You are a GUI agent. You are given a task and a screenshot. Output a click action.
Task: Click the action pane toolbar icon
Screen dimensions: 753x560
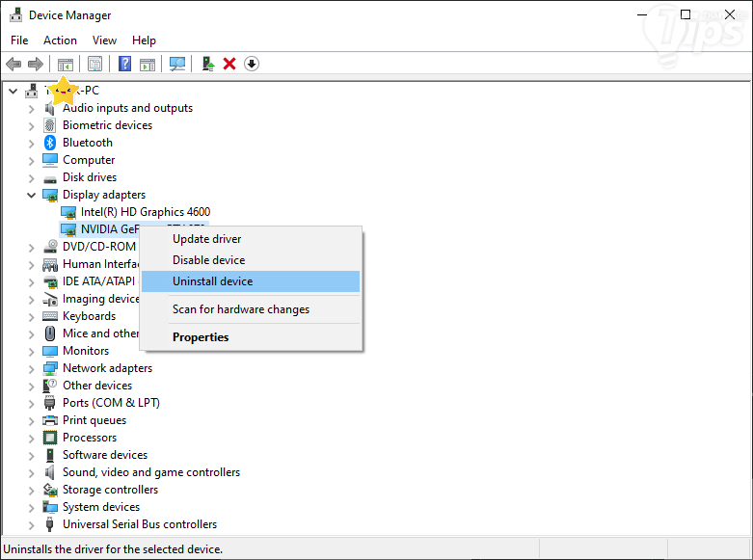[148, 64]
